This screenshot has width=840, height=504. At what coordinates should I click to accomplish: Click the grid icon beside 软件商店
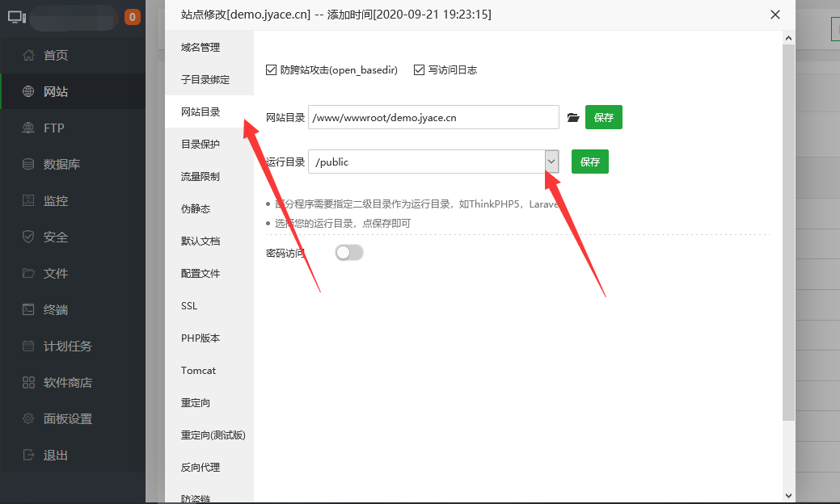click(x=28, y=383)
